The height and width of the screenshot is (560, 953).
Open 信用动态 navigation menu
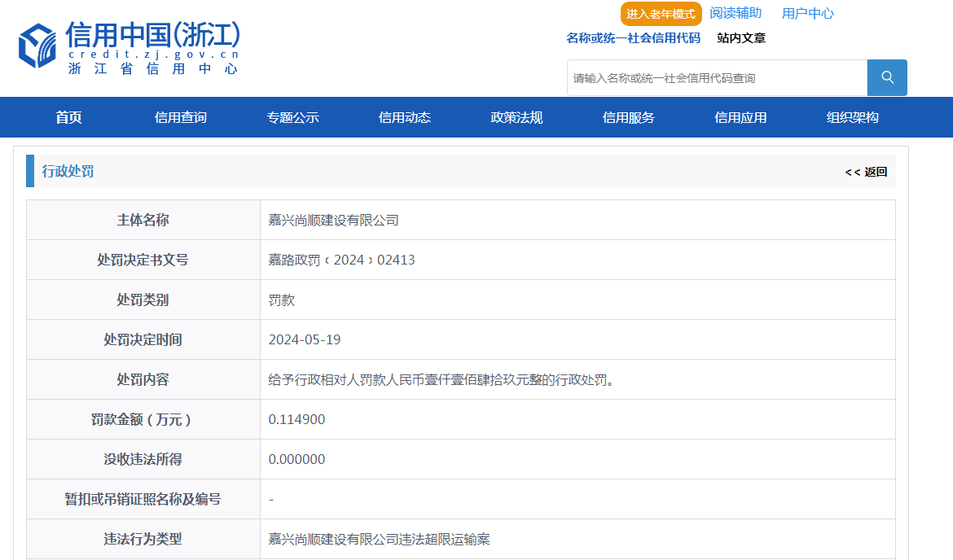pyautogui.click(x=405, y=117)
